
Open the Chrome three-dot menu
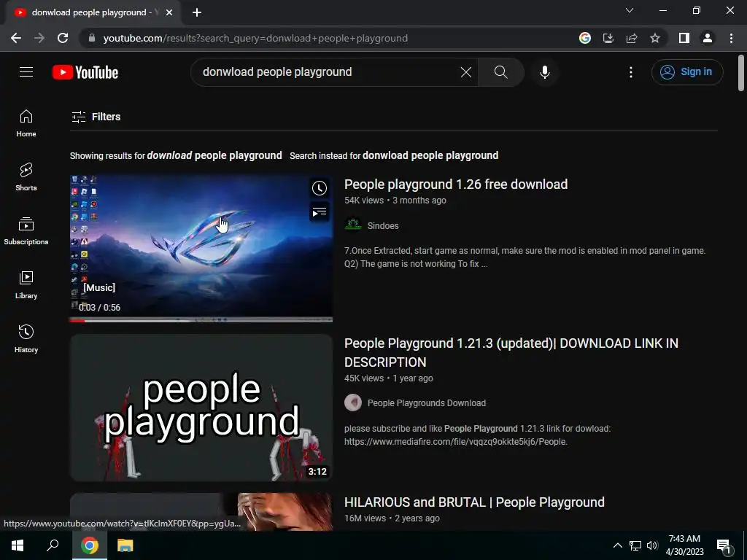[x=731, y=38]
